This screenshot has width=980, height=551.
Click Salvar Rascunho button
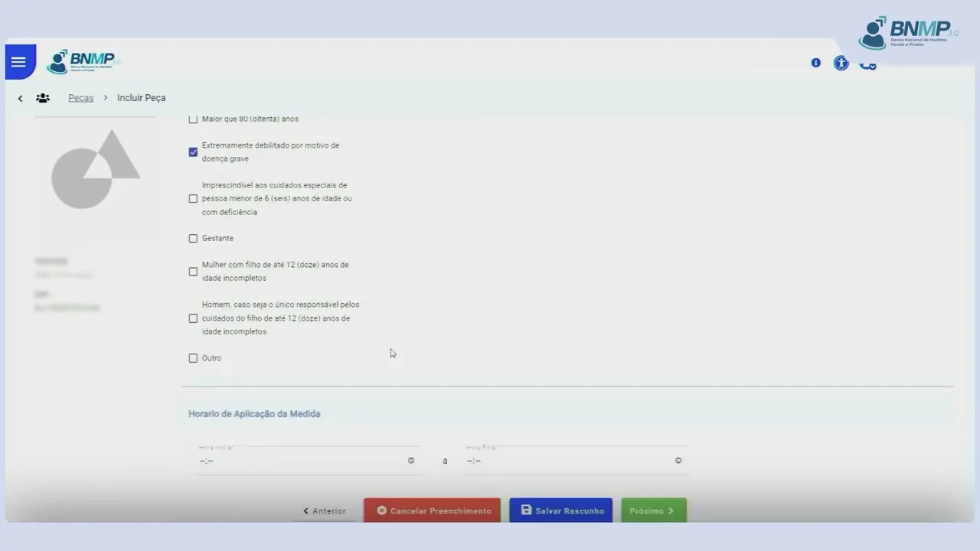(x=561, y=510)
